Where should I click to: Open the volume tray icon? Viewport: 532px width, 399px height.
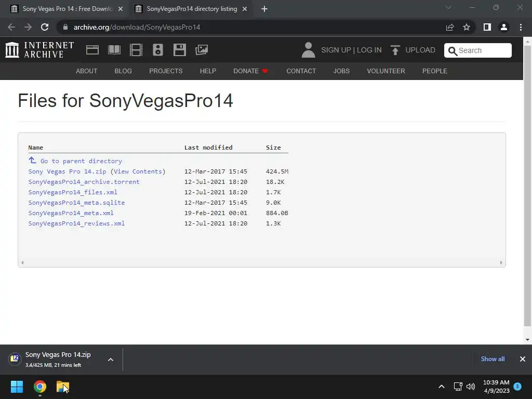[471, 387]
